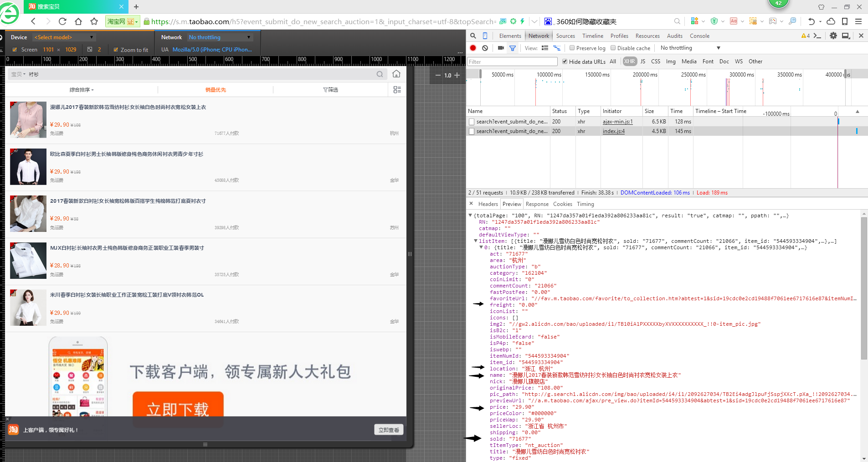This screenshot has width=868, height=462.
Task: Enable the Preserve log checkbox
Action: (x=572, y=48)
